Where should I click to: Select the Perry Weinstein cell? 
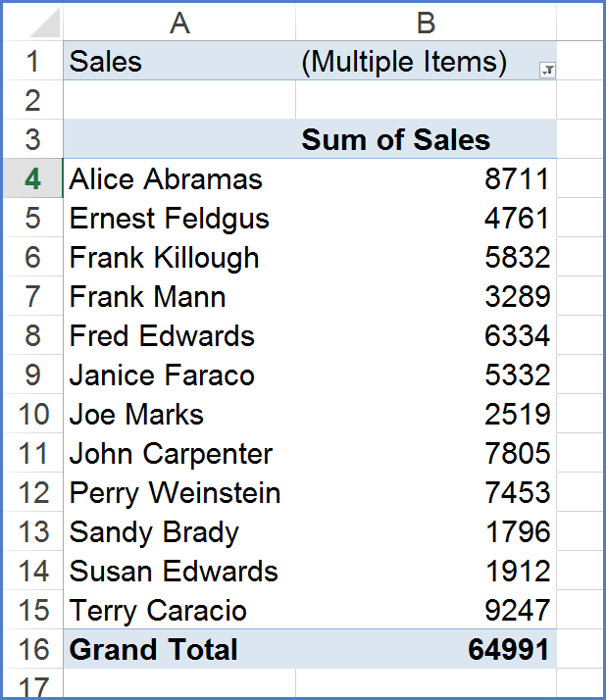pyautogui.click(x=179, y=492)
